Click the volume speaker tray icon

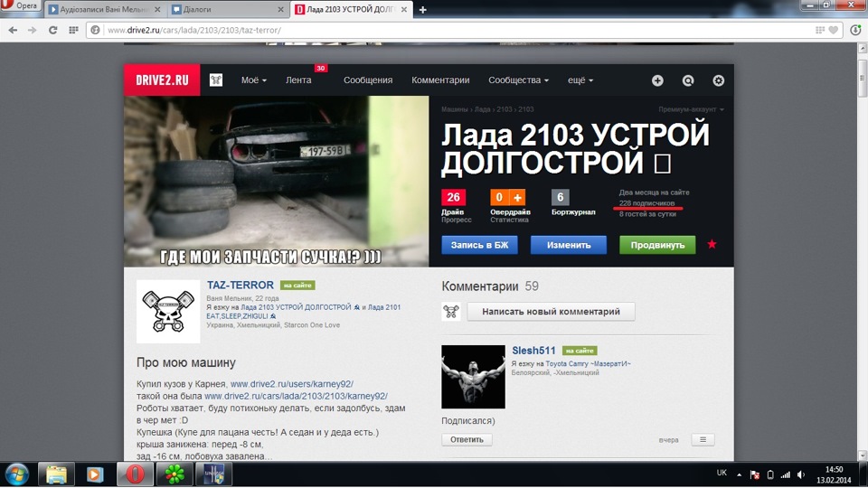pyautogui.click(x=801, y=474)
